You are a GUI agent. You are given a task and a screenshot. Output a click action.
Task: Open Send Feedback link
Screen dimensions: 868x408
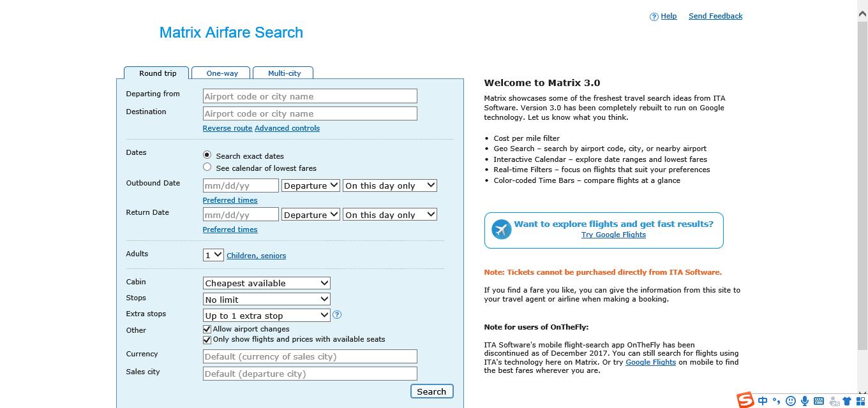click(715, 16)
